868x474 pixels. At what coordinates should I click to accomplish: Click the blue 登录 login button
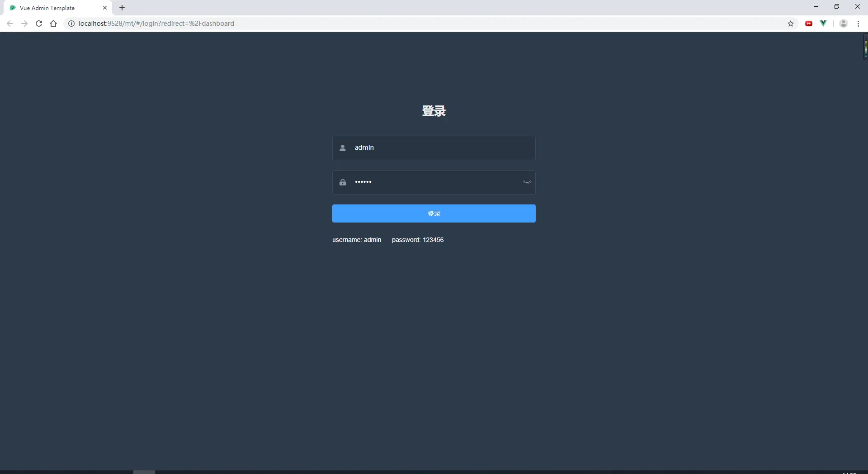click(434, 213)
